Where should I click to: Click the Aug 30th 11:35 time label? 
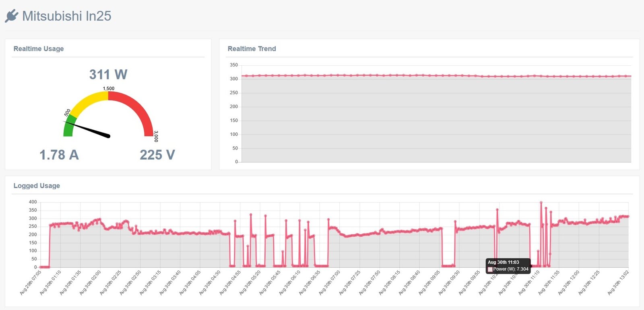point(549,283)
